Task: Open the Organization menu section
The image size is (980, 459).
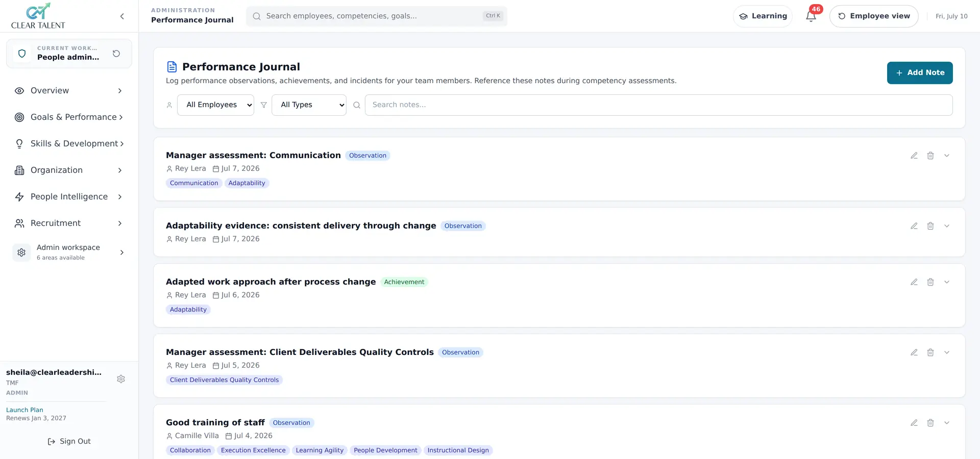Action: point(69,170)
